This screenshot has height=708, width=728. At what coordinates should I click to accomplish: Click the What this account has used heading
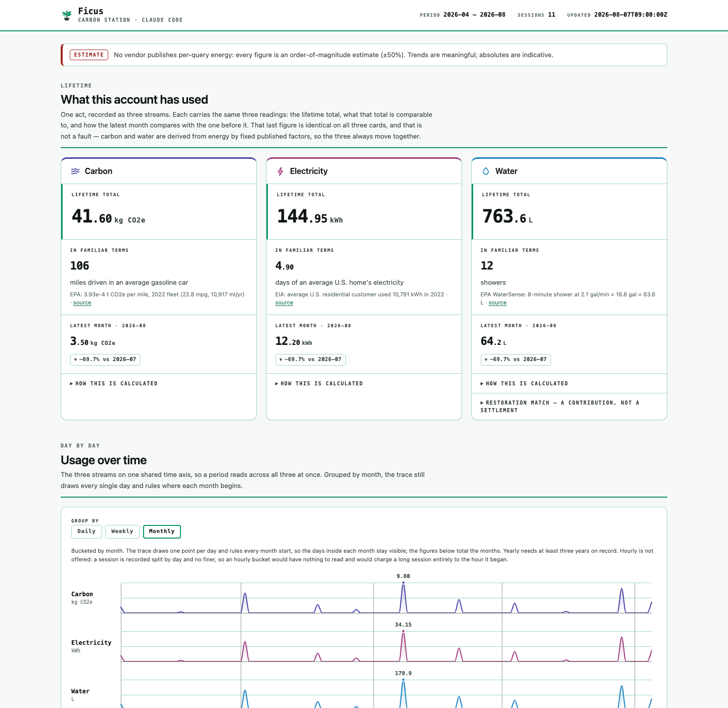point(134,100)
